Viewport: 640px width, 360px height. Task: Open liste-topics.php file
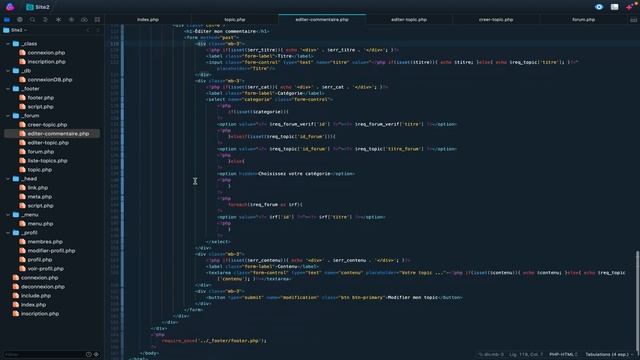click(x=43, y=160)
